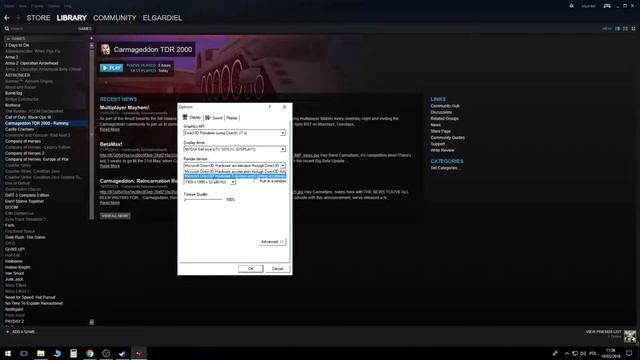Click the library search input field
The height and width of the screenshot is (360, 640).
tap(43, 29)
